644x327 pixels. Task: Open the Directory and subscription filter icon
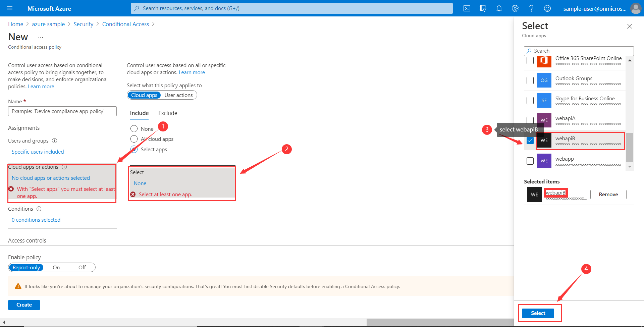(x=483, y=8)
